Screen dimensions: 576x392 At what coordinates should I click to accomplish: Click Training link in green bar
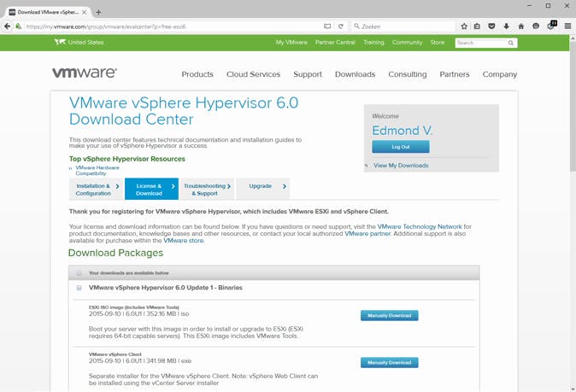click(x=373, y=42)
